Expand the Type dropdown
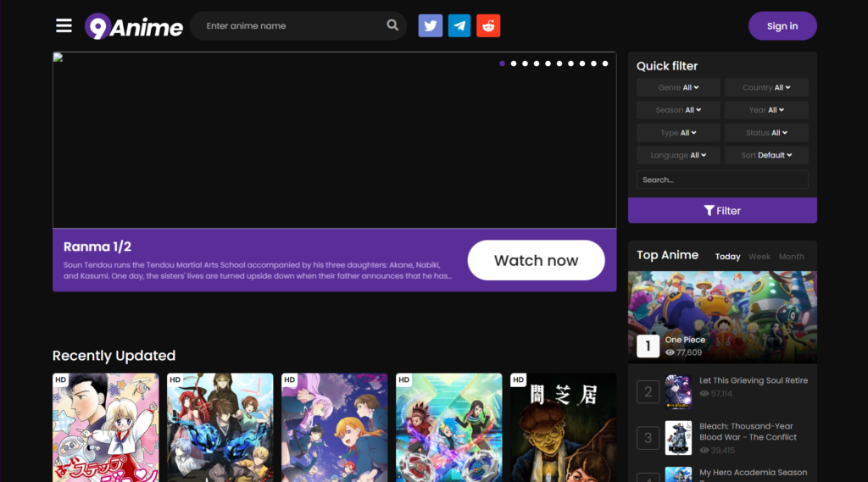The width and height of the screenshot is (868, 482). coord(678,133)
